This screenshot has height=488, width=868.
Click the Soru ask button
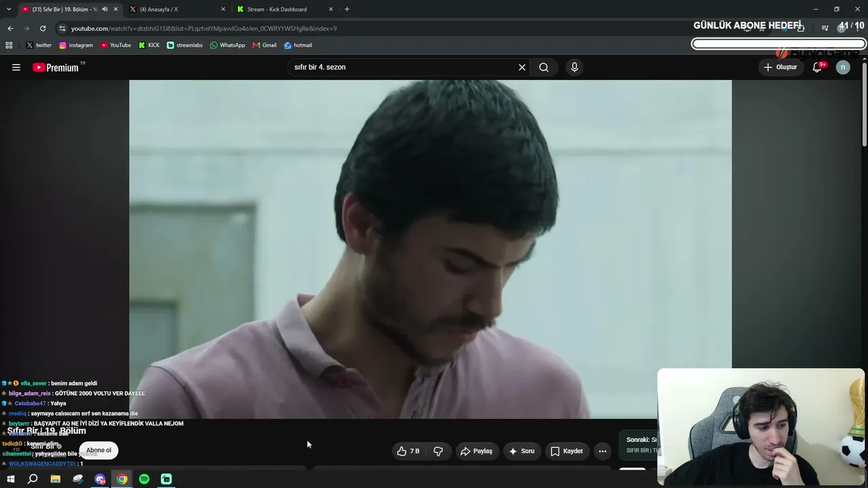(521, 451)
